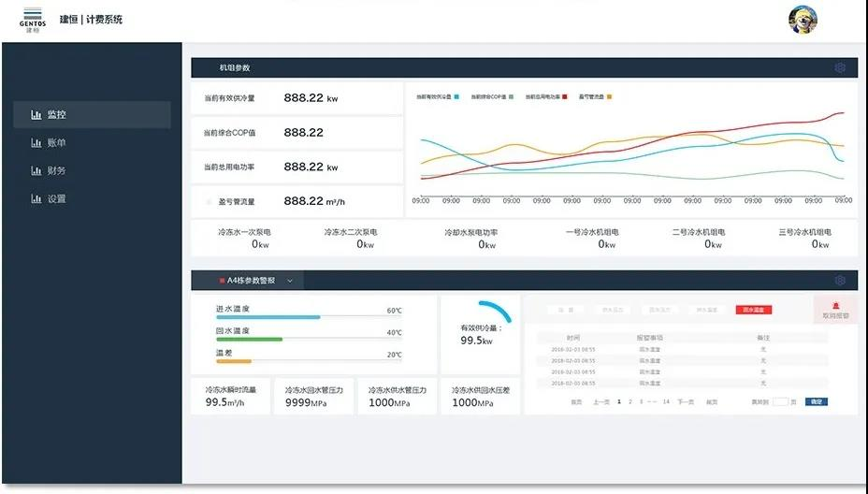Click the red alarm bell icon

pos(835,306)
